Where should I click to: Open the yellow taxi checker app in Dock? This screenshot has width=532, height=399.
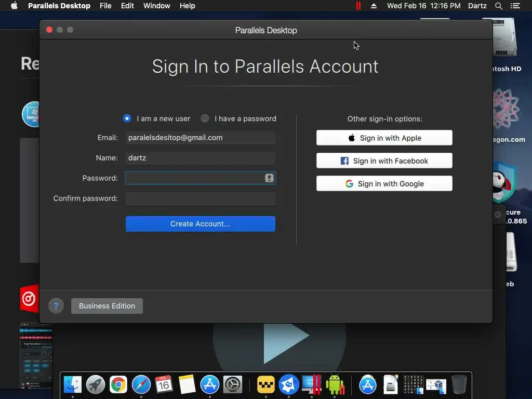[x=265, y=384]
